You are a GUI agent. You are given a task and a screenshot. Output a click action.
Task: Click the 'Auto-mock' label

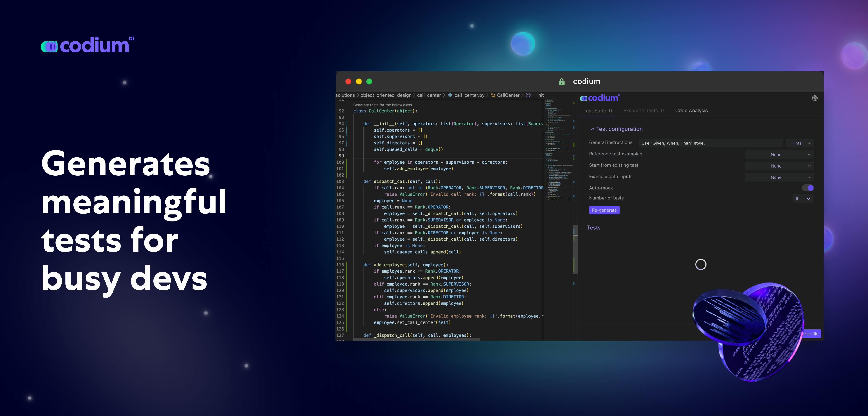[x=601, y=188]
